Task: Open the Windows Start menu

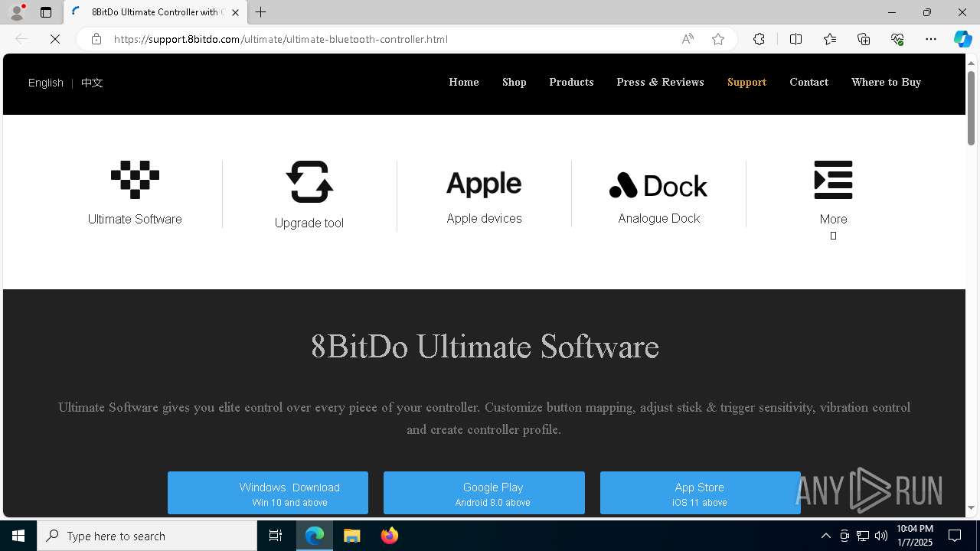Action: click(x=18, y=536)
